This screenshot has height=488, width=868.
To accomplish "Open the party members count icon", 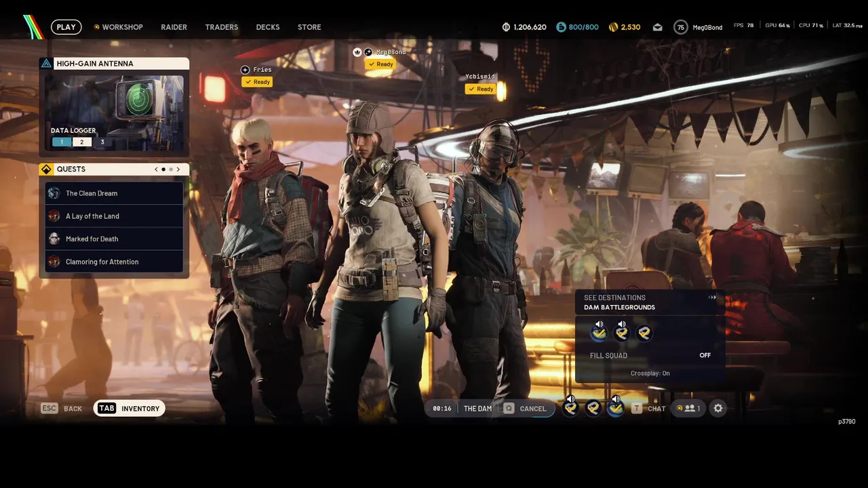I will [689, 408].
